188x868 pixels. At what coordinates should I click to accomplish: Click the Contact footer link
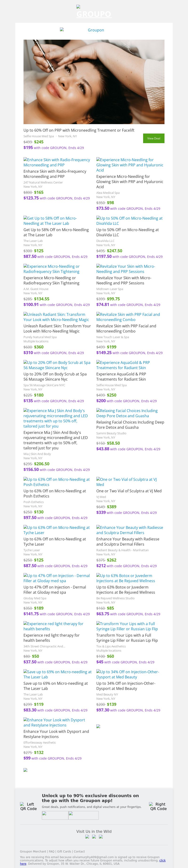79,852
